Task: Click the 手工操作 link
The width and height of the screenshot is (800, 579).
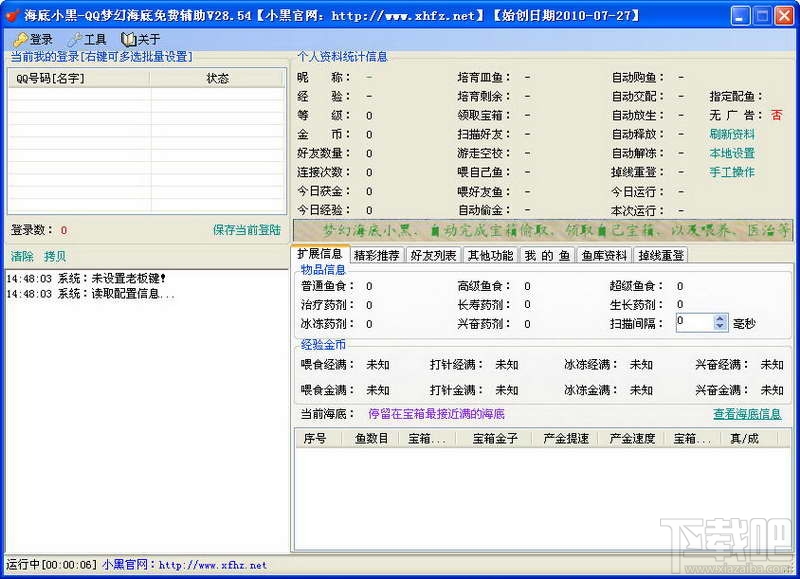Action: tap(732, 172)
